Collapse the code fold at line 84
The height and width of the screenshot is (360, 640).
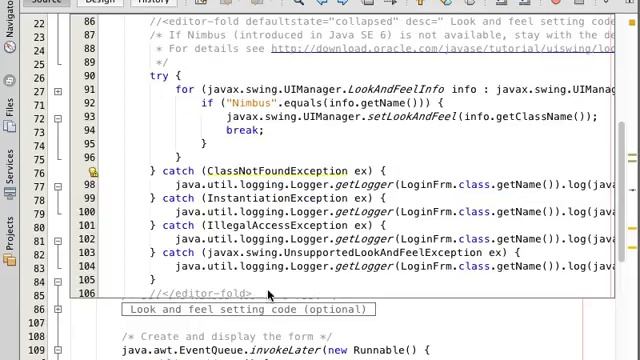point(58,282)
